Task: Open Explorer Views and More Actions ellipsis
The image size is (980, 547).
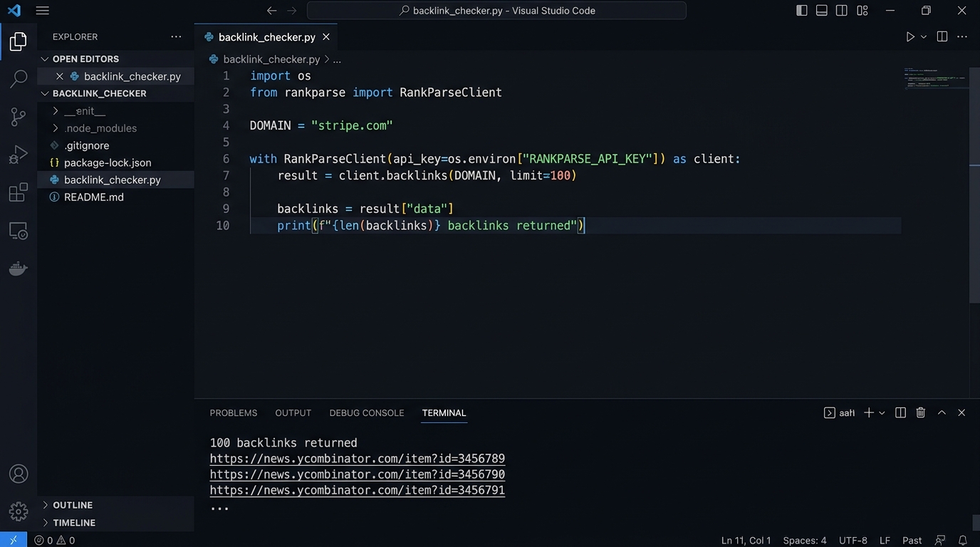Action: click(176, 37)
